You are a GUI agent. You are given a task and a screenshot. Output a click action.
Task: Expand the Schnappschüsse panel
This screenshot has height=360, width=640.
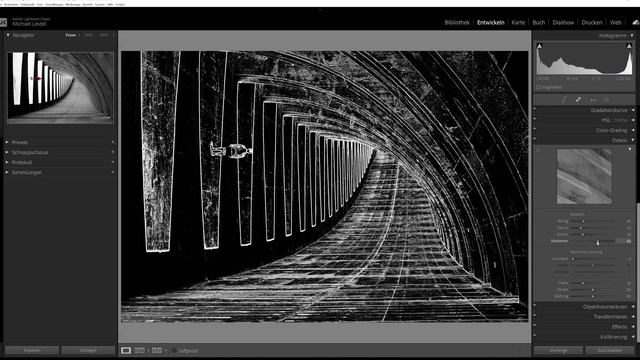point(7,152)
